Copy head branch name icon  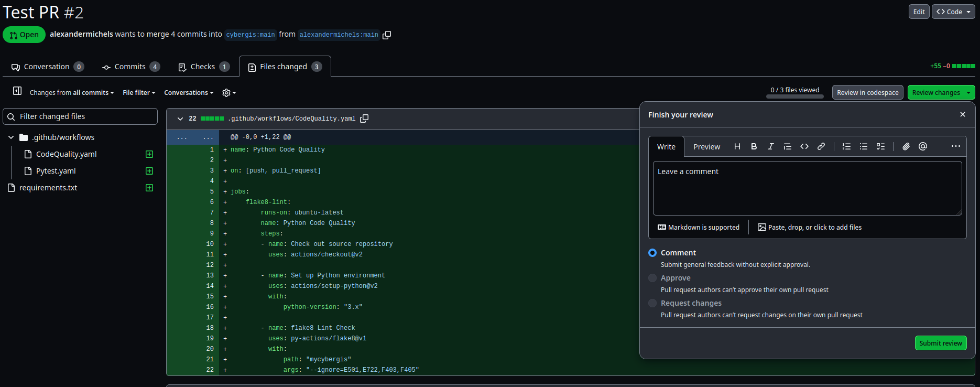point(387,35)
